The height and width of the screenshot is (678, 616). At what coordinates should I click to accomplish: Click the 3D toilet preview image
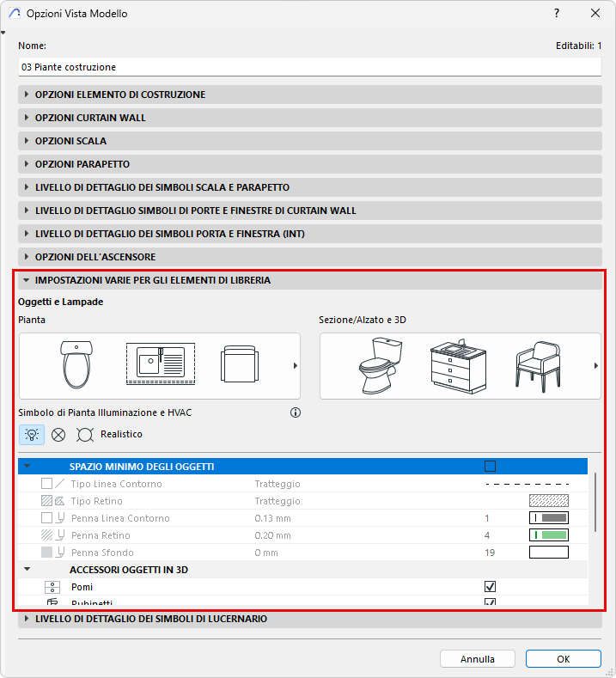pos(380,366)
